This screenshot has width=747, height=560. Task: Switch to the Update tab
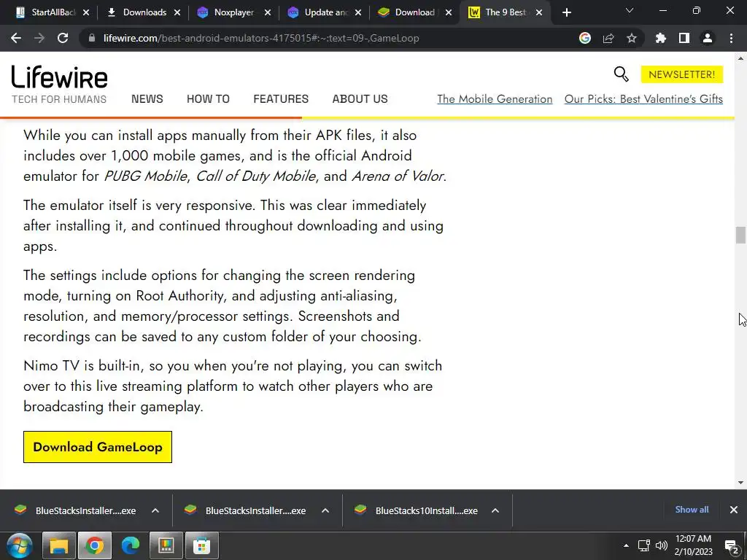click(x=318, y=12)
